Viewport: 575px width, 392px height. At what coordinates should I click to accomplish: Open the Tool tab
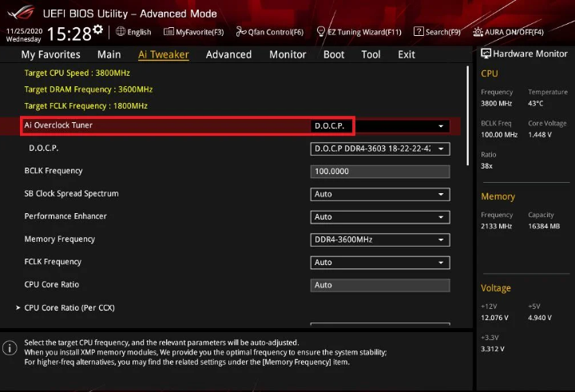pyautogui.click(x=371, y=54)
